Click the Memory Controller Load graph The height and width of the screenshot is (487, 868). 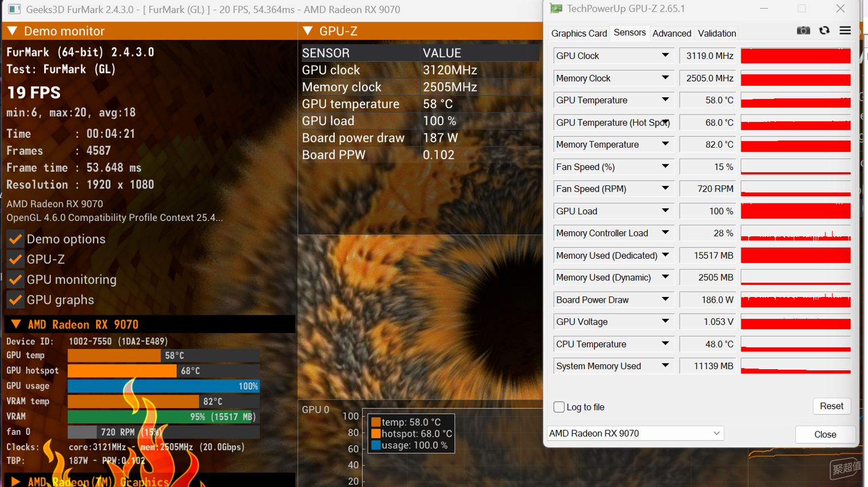pos(795,233)
